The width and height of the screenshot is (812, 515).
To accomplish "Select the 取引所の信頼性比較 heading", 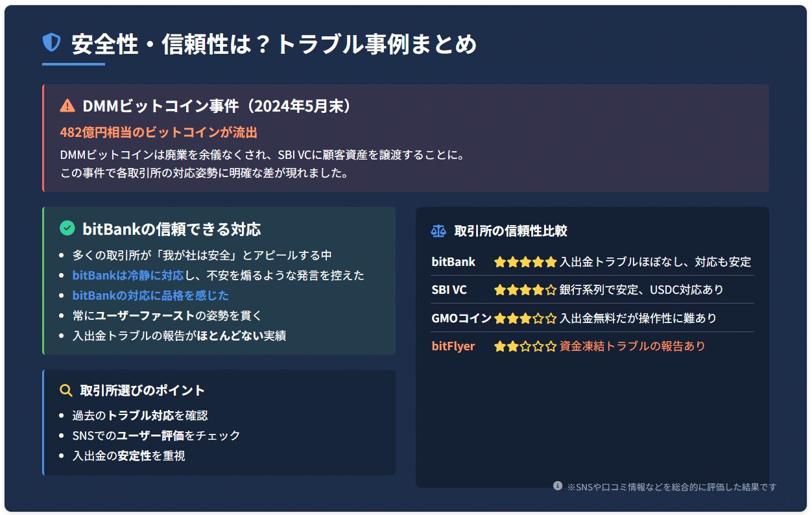I will tap(510, 231).
